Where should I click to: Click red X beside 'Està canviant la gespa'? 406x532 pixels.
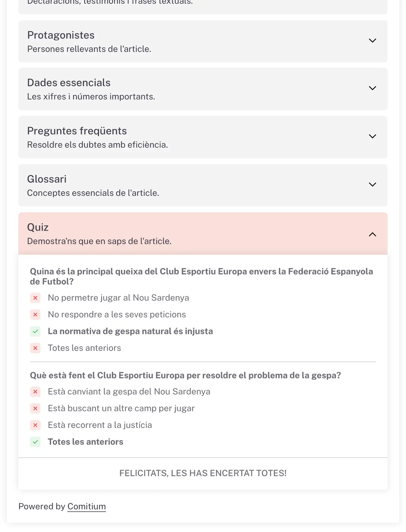[35, 392]
